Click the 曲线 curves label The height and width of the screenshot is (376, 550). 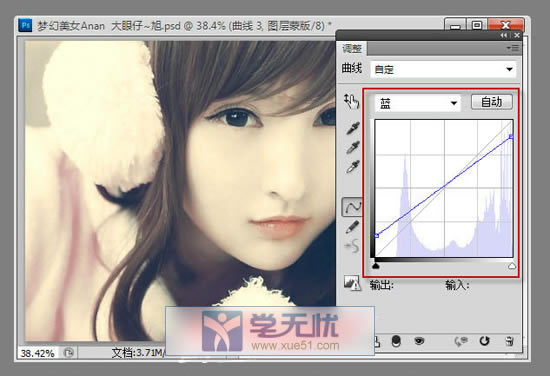pos(352,68)
